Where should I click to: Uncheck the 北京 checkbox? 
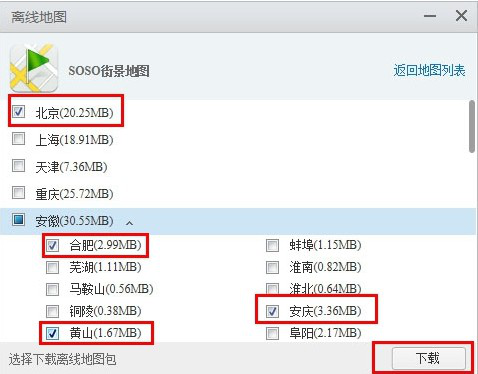18,111
